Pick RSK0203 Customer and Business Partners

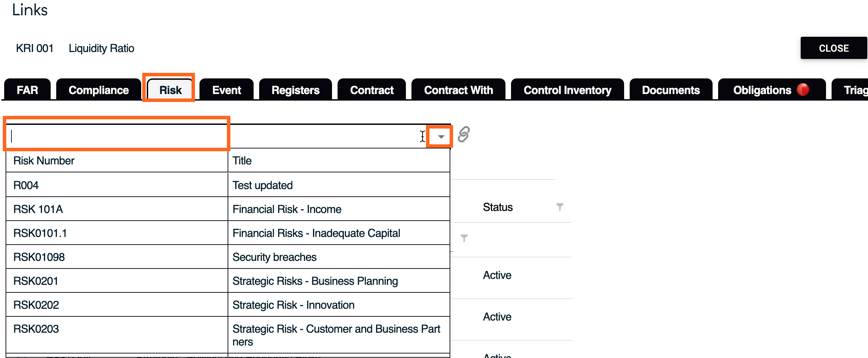coord(228,335)
